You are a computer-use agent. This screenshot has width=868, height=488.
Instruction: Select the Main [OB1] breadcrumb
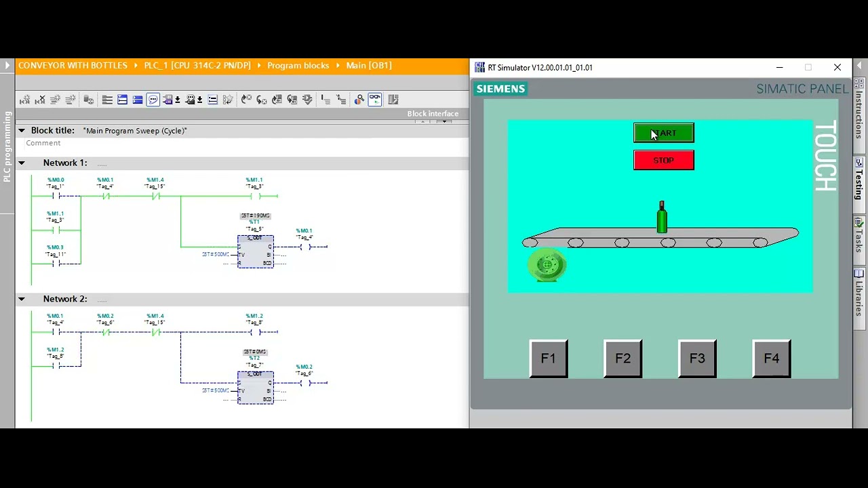click(x=369, y=66)
